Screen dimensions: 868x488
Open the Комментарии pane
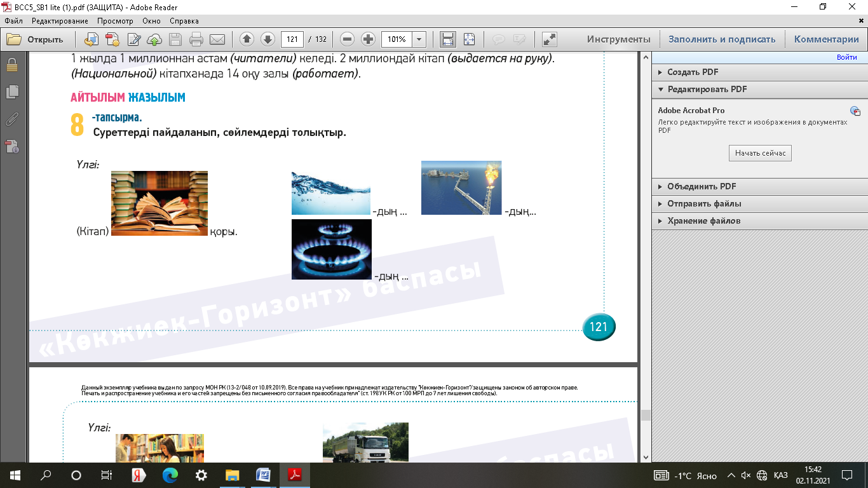(x=827, y=39)
